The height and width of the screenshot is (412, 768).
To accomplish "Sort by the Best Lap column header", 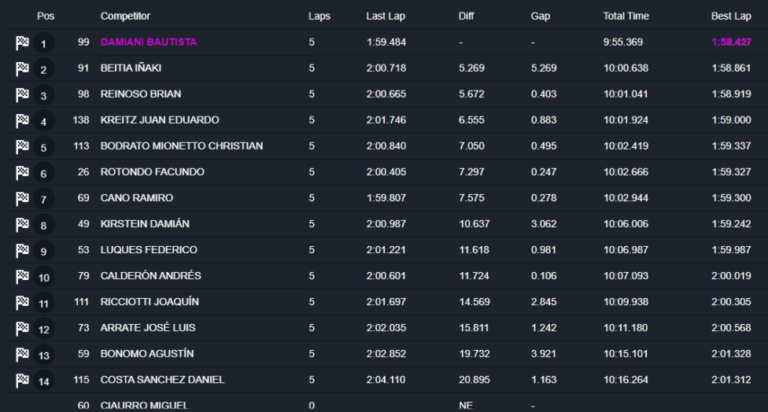I will [x=731, y=16].
